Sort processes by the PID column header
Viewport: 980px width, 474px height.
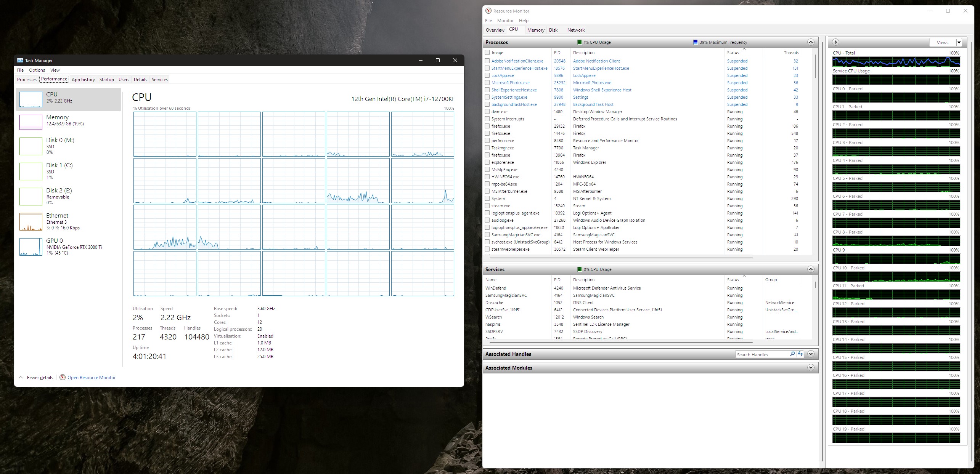[x=561, y=53]
